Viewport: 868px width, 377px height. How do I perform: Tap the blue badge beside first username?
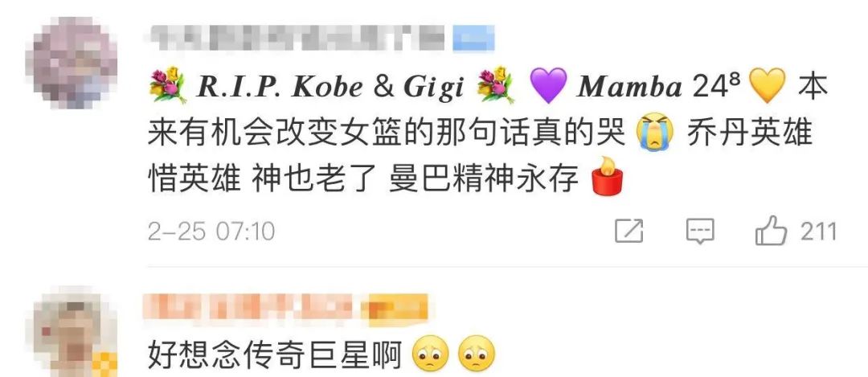[x=473, y=39]
